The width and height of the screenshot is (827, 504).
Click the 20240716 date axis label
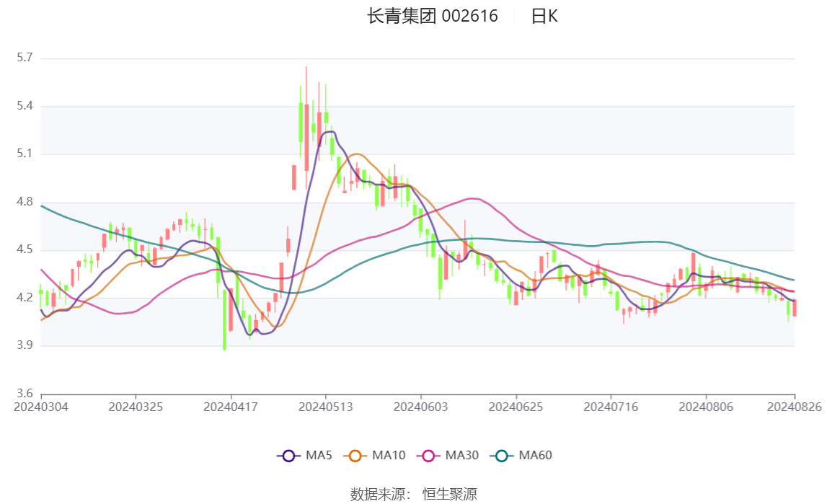point(611,407)
